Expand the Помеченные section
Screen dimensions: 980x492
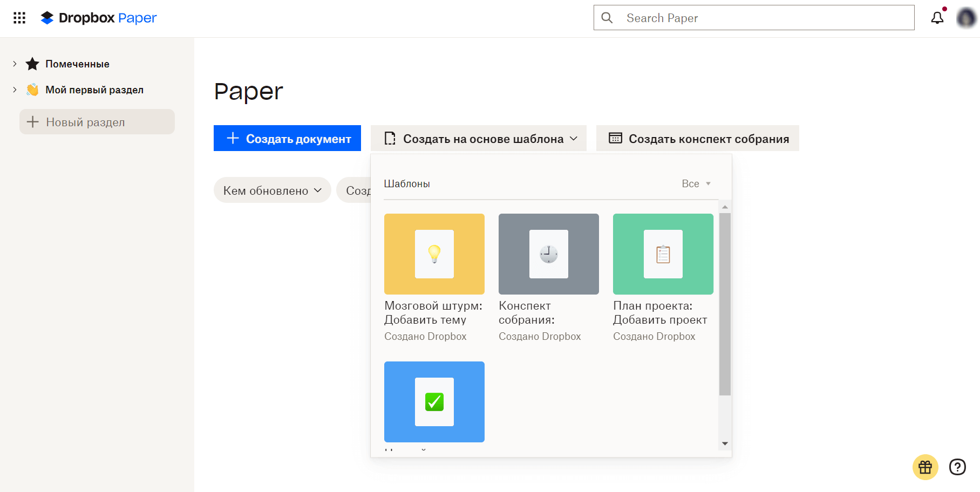(x=15, y=64)
